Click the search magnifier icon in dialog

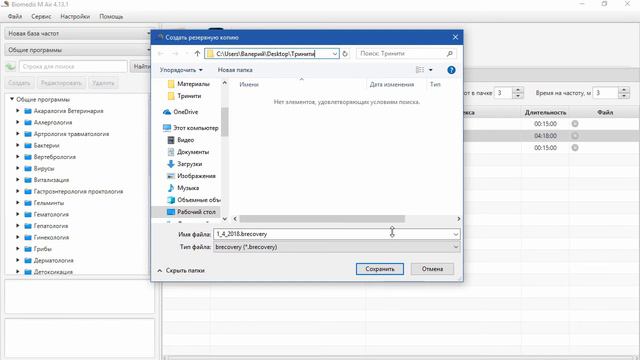click(449, 53)
